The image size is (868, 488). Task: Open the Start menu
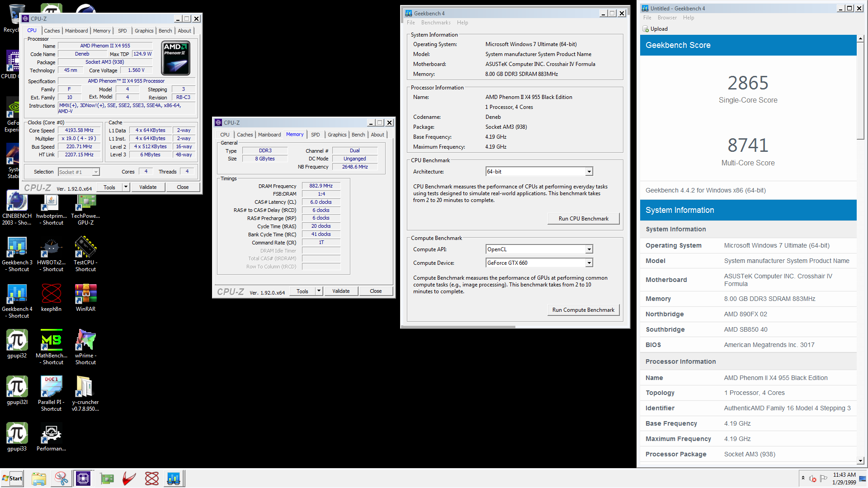12,479
